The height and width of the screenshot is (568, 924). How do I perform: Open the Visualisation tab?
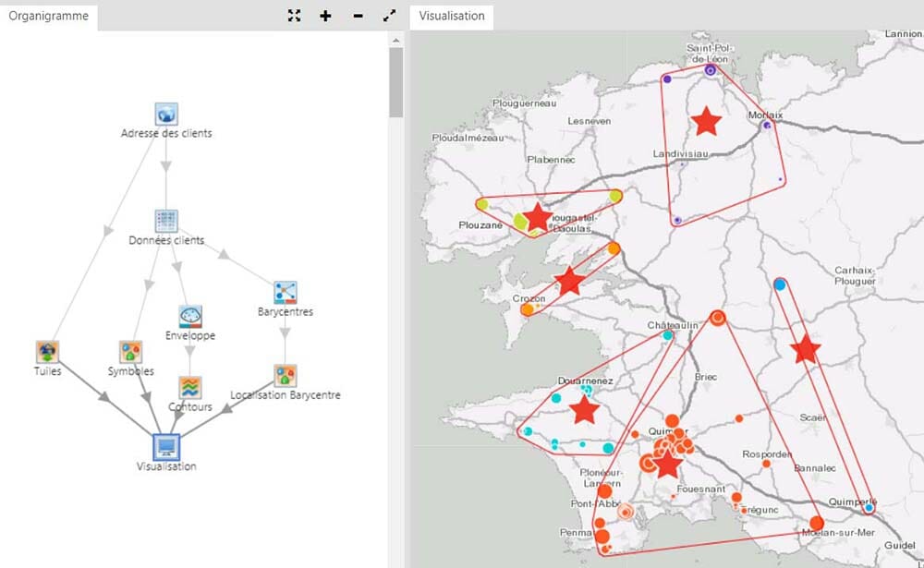click(452, 16)
